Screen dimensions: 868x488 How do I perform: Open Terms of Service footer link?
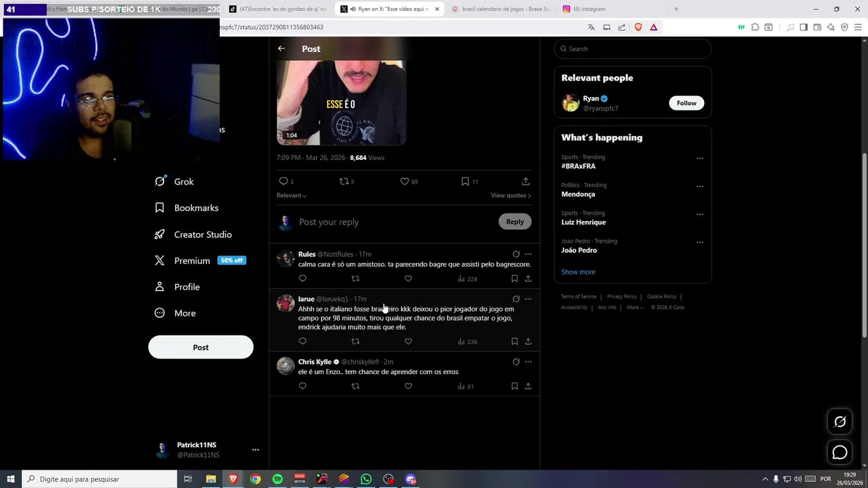578,296
